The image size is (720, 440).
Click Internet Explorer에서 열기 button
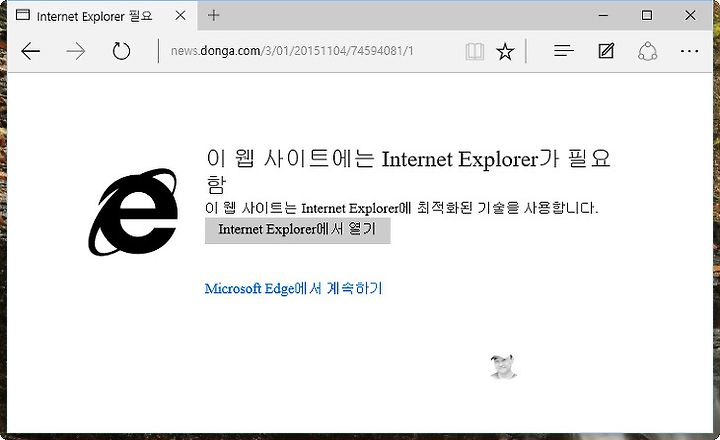pos(298,231)
